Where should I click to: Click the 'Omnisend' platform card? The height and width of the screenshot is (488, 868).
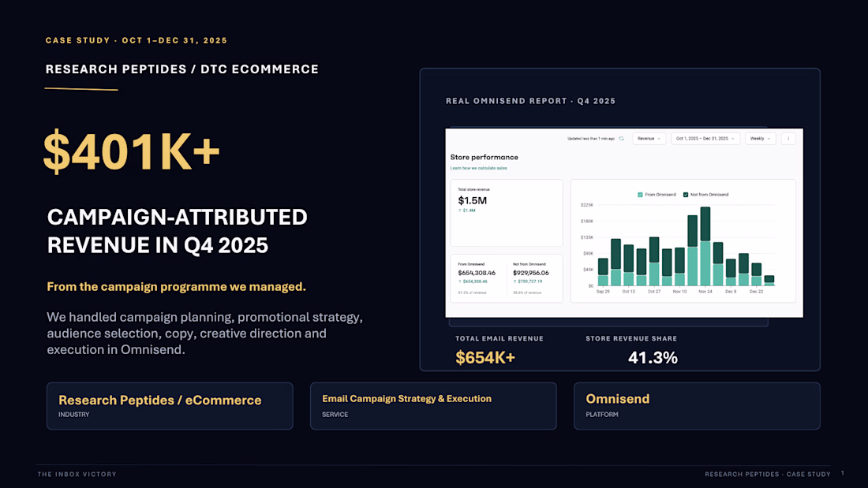(697, 406)
